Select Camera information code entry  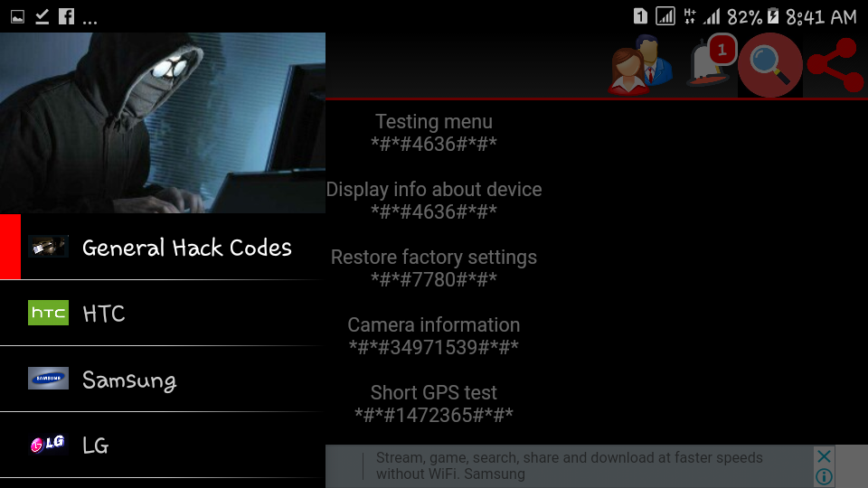coord(434,336)
